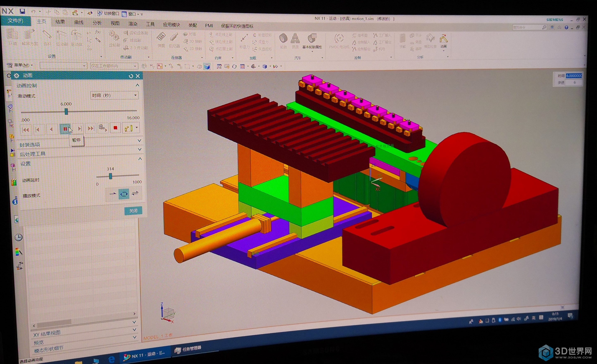Open Internet Explorer from Windows taskbar
Viewport: 597px width, 364px height.
coord(111,359)
